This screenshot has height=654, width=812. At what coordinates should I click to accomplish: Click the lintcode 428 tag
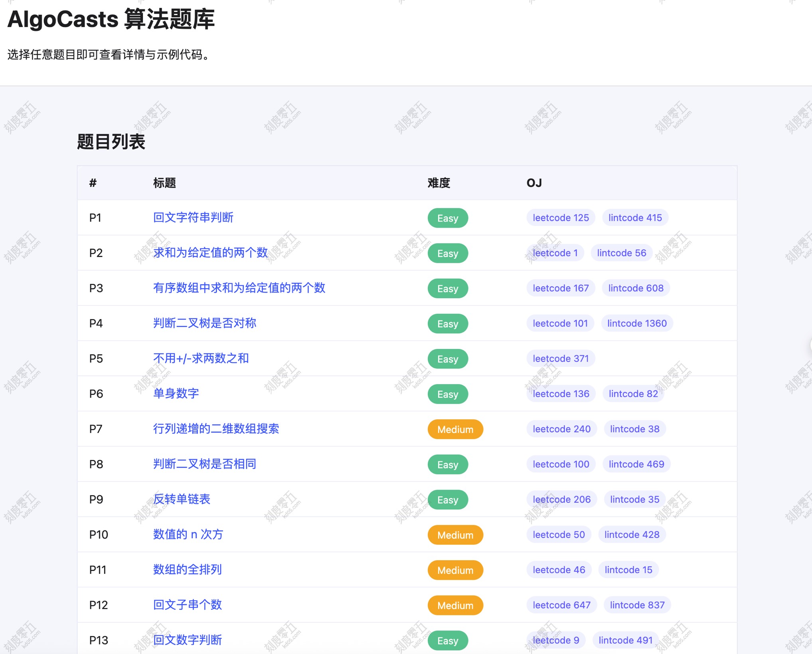point(632,535)
